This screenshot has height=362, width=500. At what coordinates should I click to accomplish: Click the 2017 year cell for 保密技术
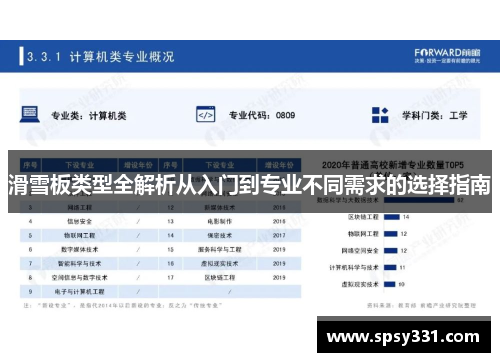point(279,235)
